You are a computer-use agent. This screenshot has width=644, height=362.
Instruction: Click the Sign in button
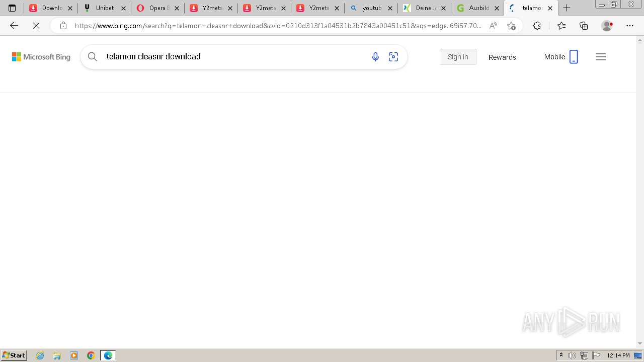tap(458, 57)
